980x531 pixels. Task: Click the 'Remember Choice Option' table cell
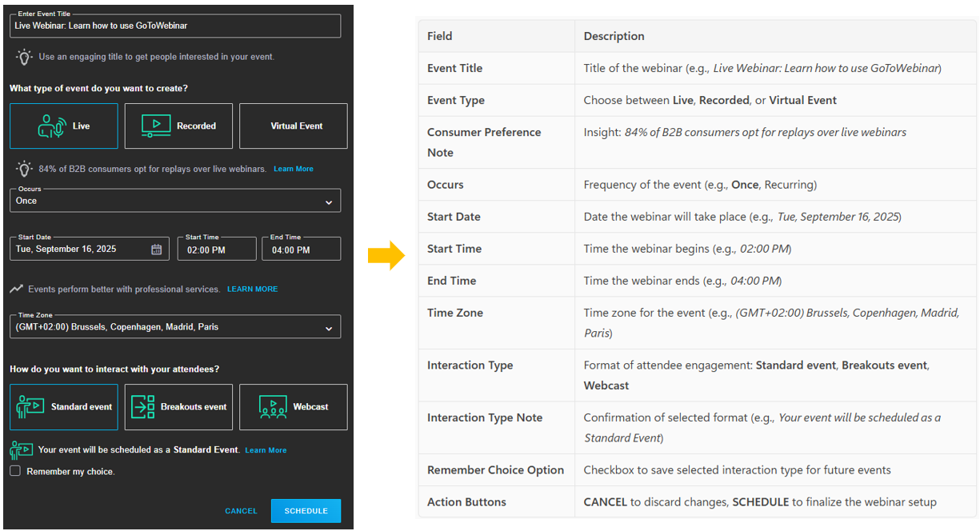click(497, 470)
